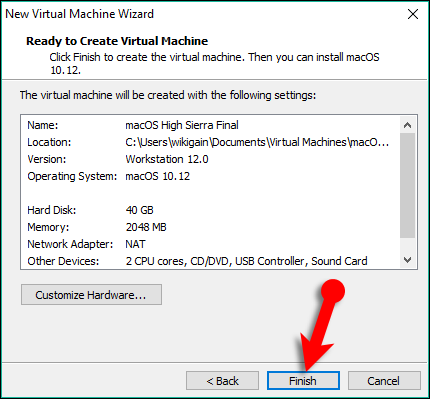Click the Location path value
Viewport: 430px width, 399px height.
point(257,142)
